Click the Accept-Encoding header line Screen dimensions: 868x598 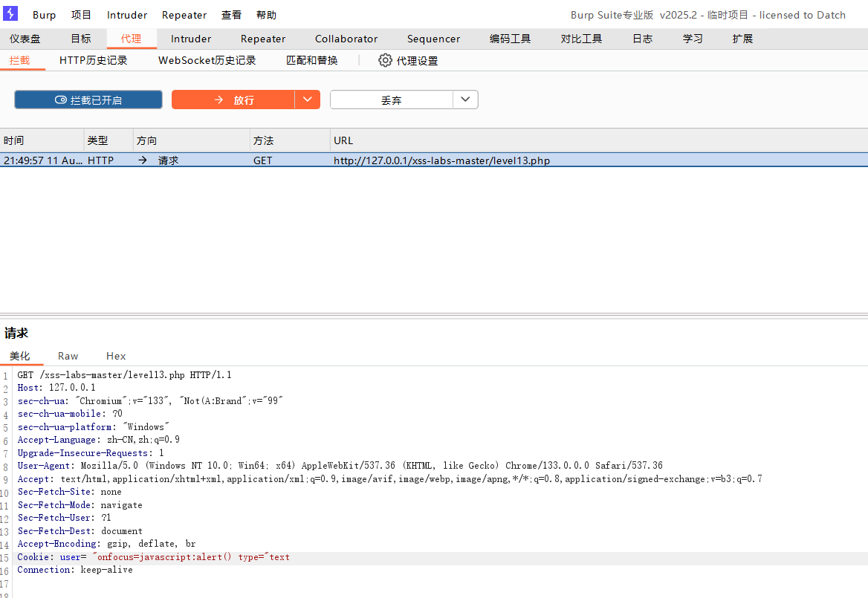click(x=106, y=544)
